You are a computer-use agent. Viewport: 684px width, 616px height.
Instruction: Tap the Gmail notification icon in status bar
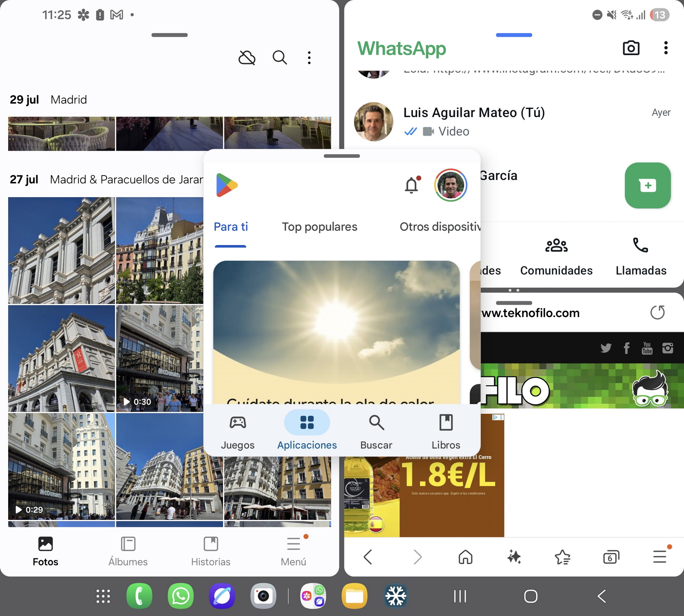coord(116,15)
